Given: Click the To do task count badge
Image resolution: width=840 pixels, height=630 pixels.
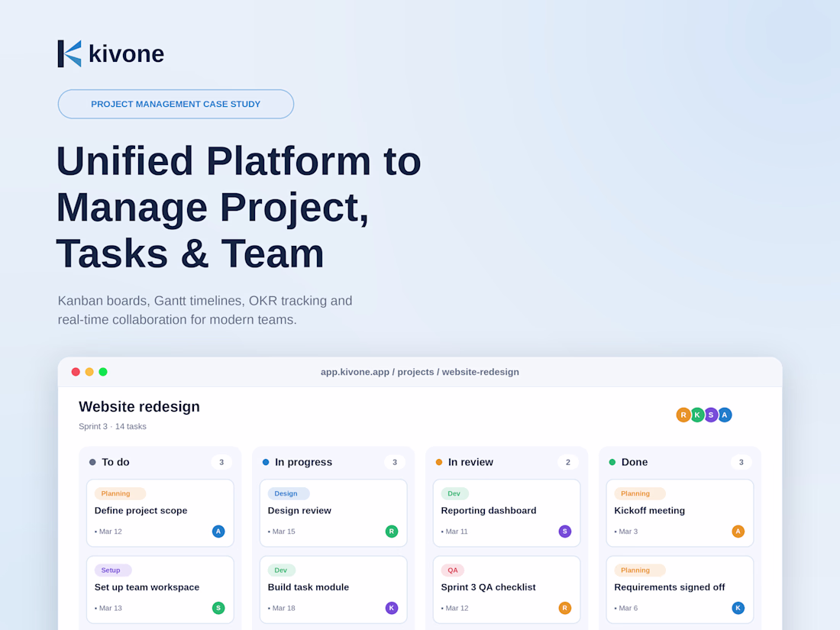Looking at the screenshot, I should click(x=221, y=462).
